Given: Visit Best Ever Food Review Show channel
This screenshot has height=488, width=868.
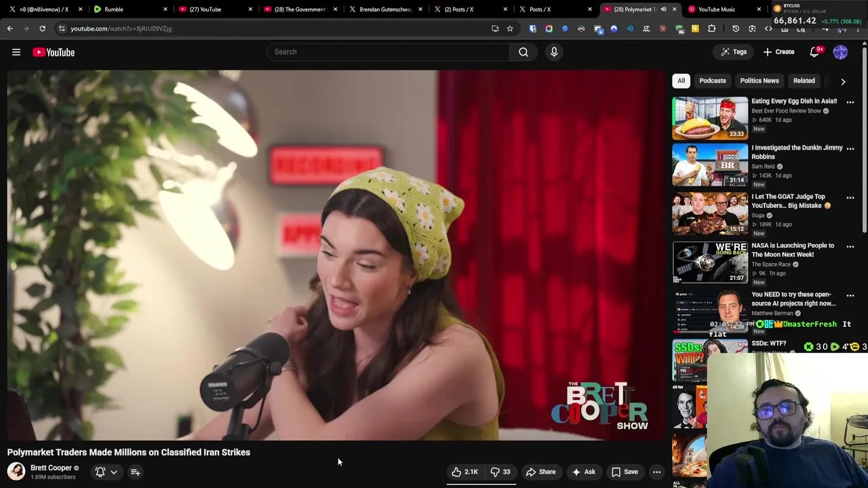Looking at the screenshot, I should 786,110.
